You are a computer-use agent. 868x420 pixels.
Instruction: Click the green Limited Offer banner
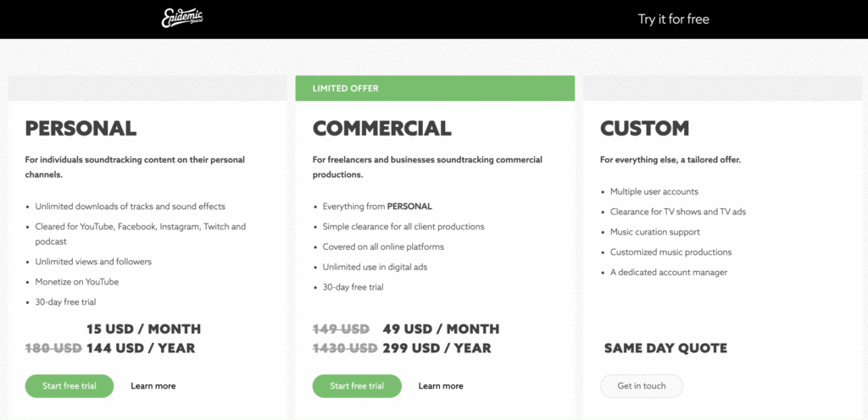coord(435,88)
